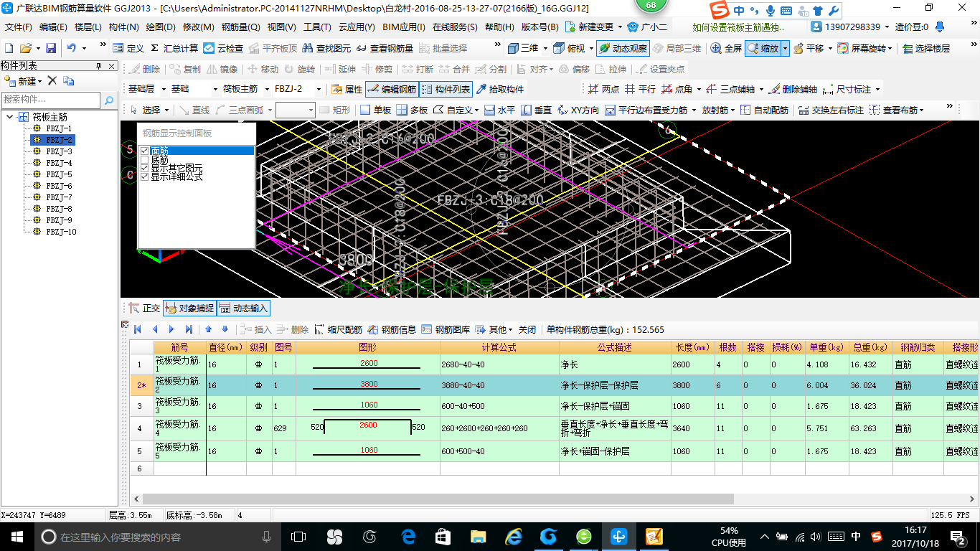Viewport: 980px width, 551px height.
Task: Set 水平 horizontal direction
Action: pos(499,110)
